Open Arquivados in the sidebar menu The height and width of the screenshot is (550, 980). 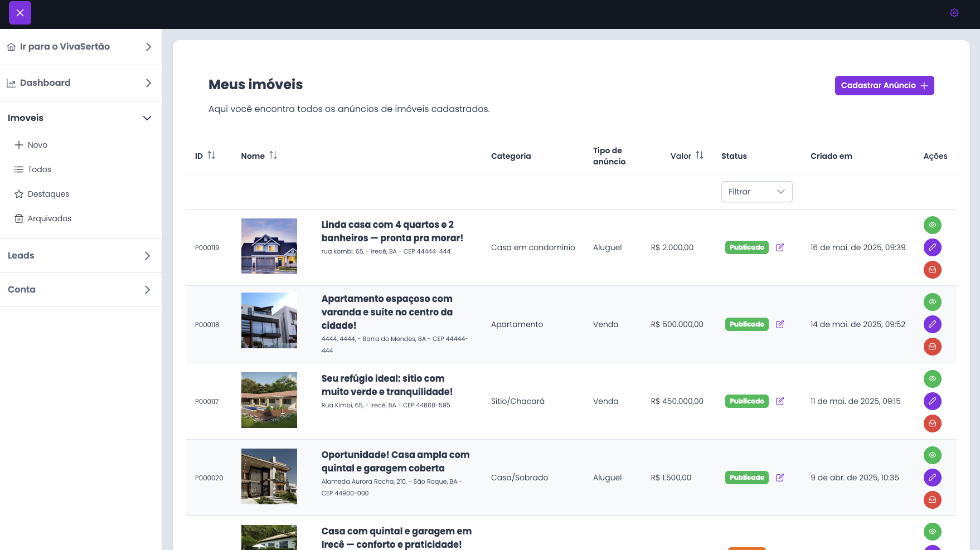click(49, 218)
